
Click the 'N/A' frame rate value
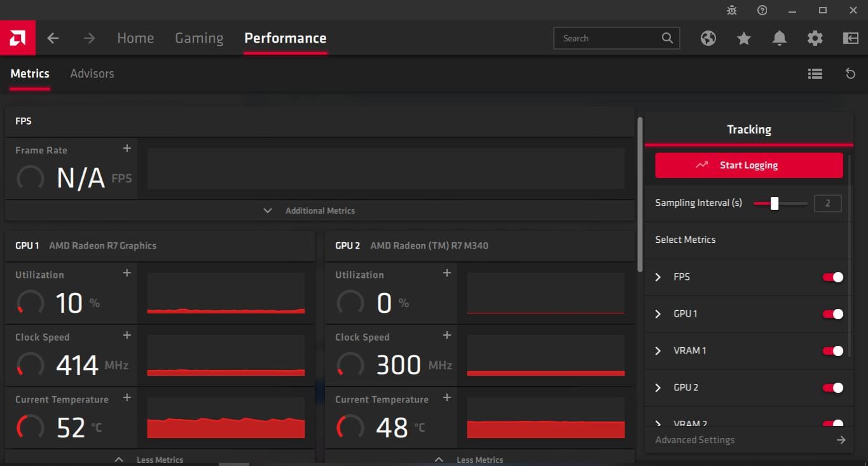(x=81, y=178)
